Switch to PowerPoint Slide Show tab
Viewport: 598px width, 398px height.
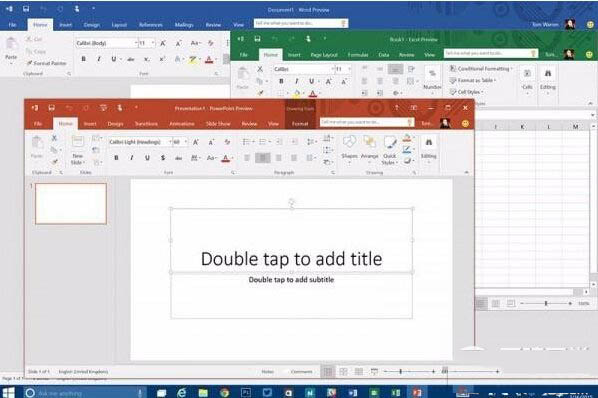218,124
